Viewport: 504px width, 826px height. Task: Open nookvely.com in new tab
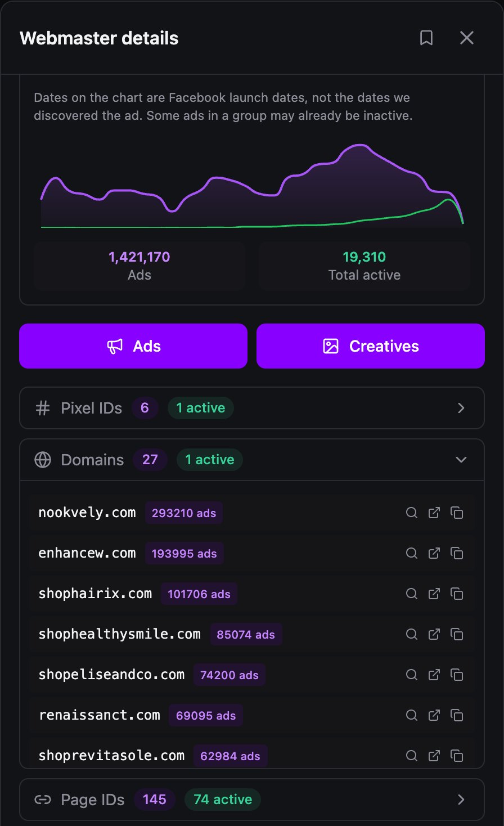coord(434,513)
